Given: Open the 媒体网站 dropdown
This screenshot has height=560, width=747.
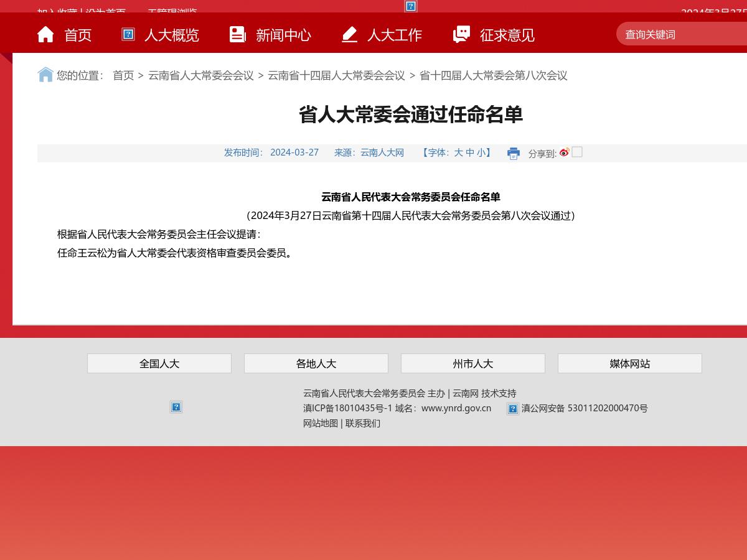Looking at the screenshot, I should coord(629,363).
